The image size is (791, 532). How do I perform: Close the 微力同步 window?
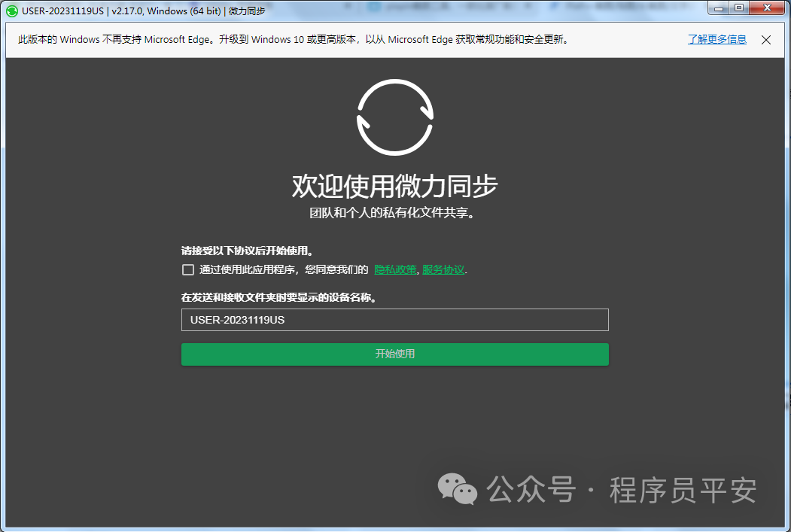point(767,8)
